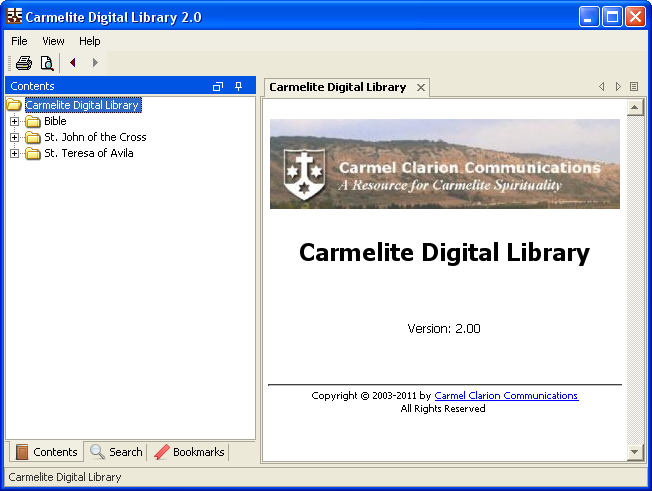Expand the St. Teresa of Avila node
The width and height of the screenshot is (652, 491).
point(14,154)
